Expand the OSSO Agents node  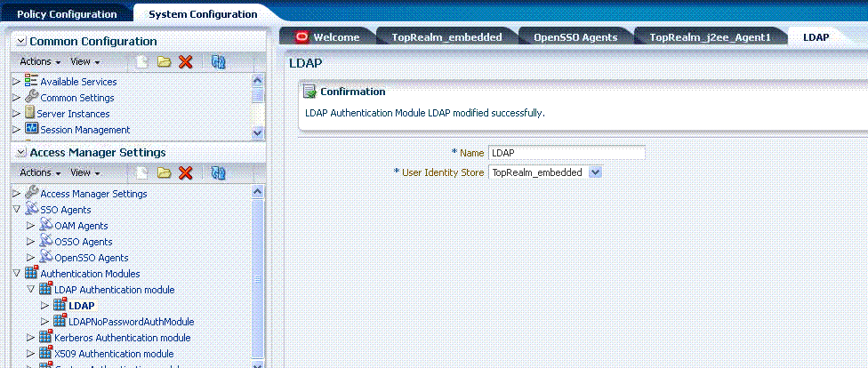[x=31, y=242]
